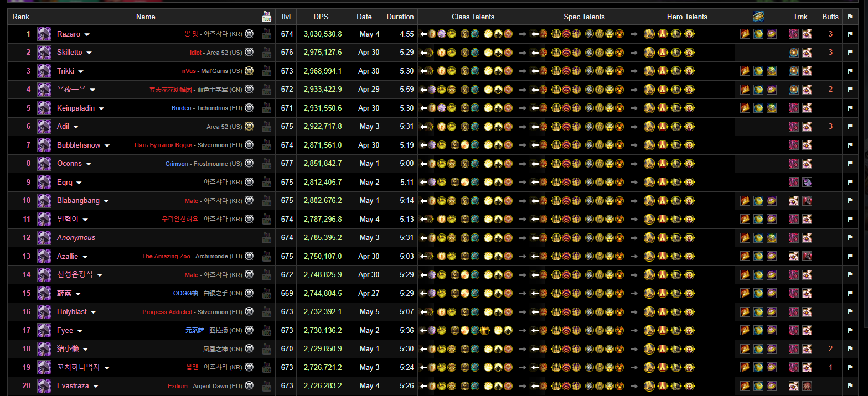Click the right arrow after Skilletto's class talents

click(x=522, y=53)
